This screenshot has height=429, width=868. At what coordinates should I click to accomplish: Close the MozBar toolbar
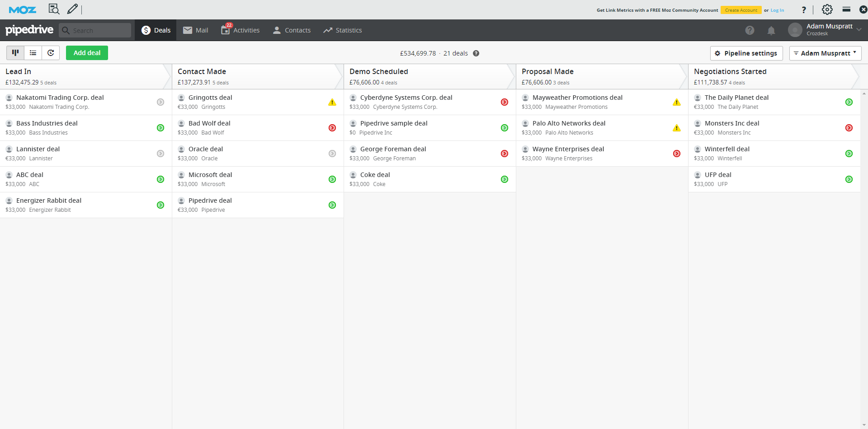(x=863, y=9)
